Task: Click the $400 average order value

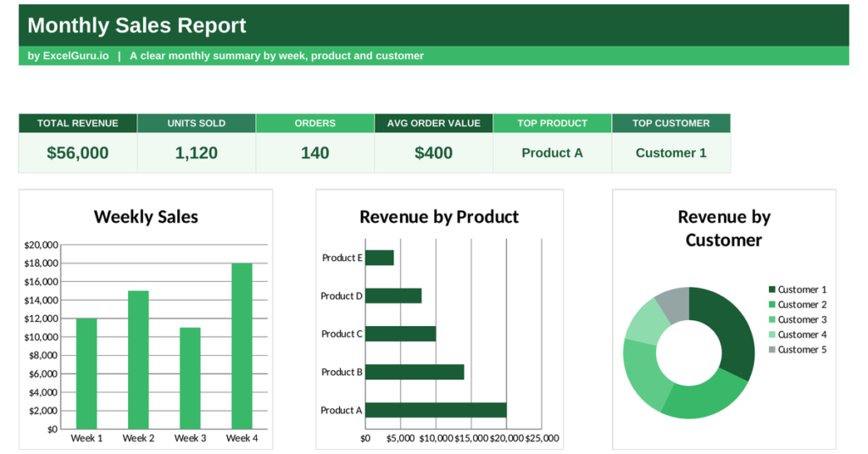Action: [x=433, y=153]
